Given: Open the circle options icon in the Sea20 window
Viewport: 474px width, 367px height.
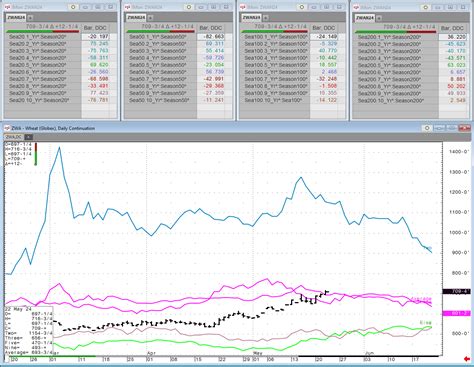Looking at the screenshot, I should coord(73,7).
